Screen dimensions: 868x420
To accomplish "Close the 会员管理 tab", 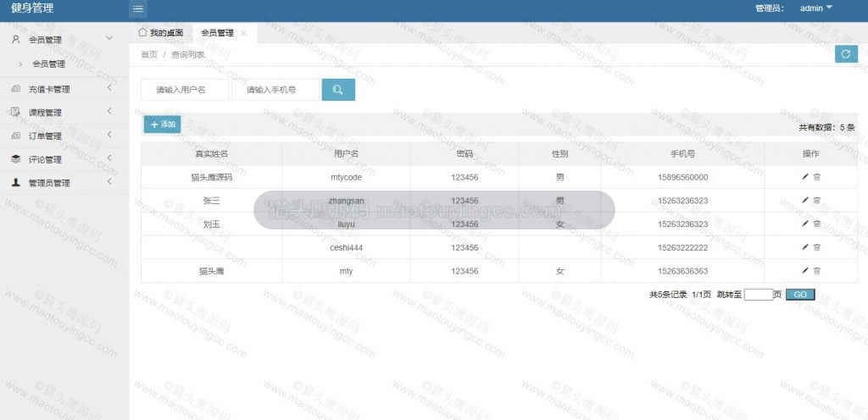I will click(x=243, y=33).
